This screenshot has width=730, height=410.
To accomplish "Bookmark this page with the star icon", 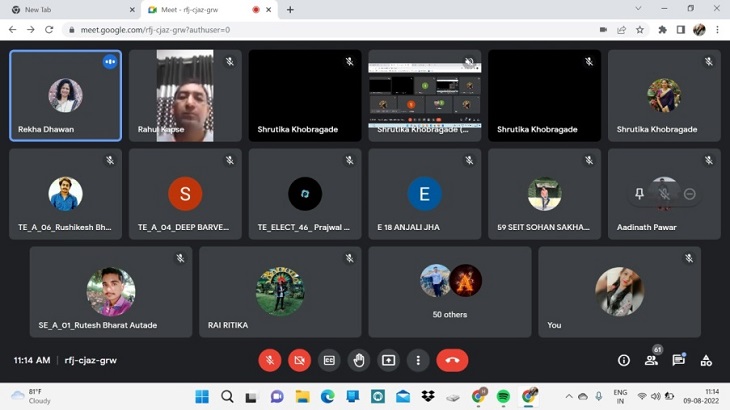I will click(x=640, y=30).
